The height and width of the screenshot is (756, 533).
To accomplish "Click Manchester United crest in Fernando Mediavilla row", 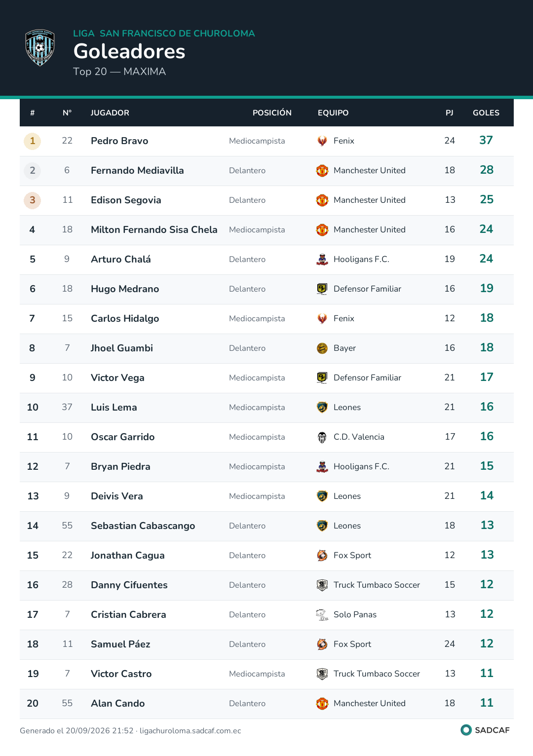I will tap(322, 171).
